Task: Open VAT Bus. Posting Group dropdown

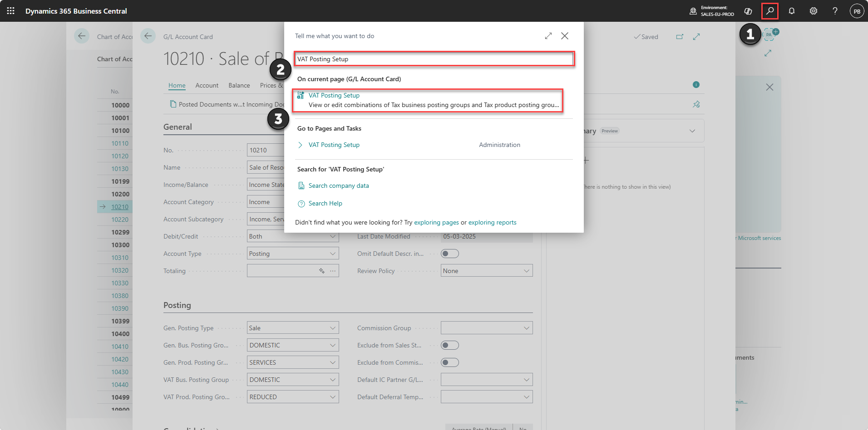Action: [x=332, y=380]
